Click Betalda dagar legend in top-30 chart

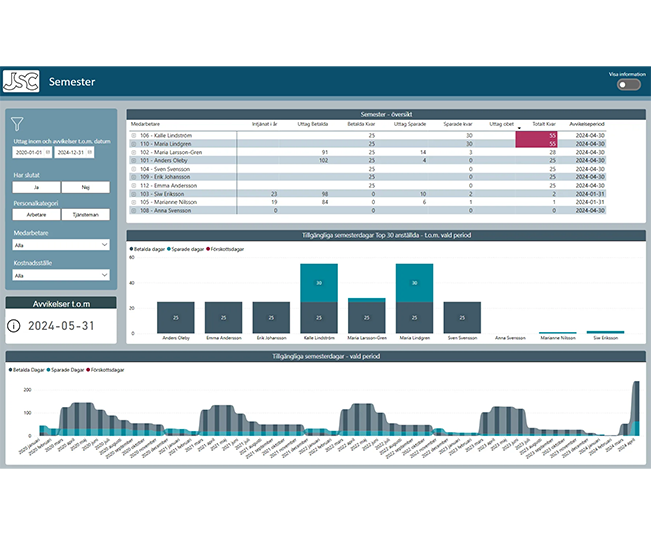[147, 249]
